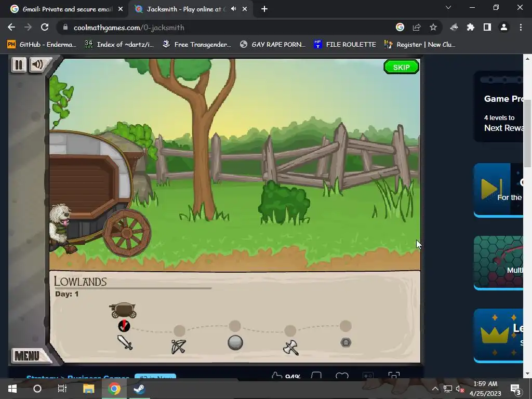This screenshot has width=532, height=399.
Task: Select the third map stop node
Action: (x=235, y=326)
